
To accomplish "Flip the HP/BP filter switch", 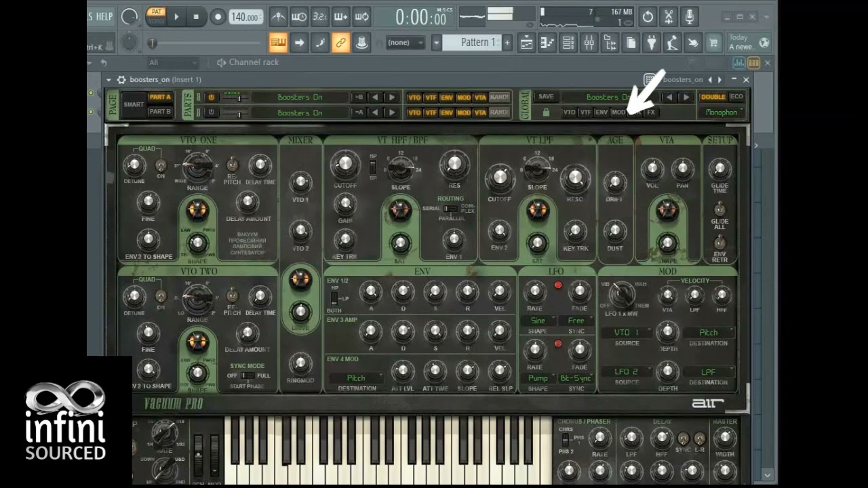I will coord(372,166).
